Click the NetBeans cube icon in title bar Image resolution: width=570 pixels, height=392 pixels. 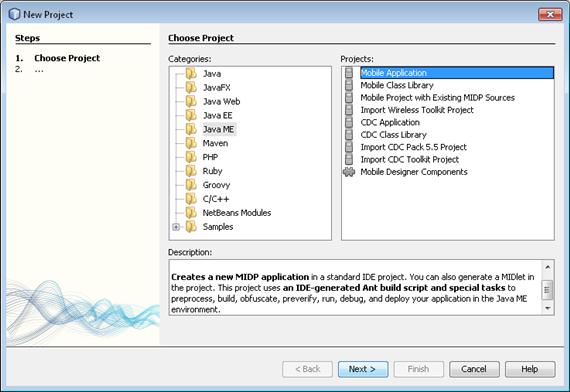pyautogui.click(x=14, y=14)
